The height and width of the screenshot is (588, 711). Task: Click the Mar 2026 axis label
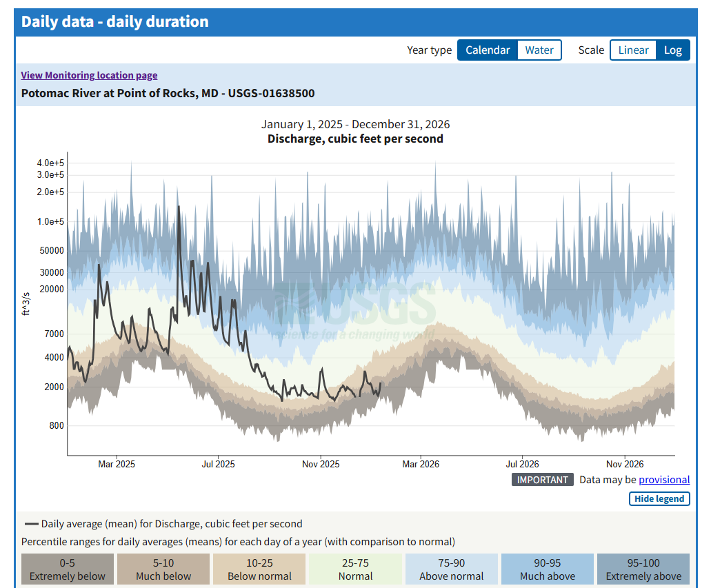421,464
